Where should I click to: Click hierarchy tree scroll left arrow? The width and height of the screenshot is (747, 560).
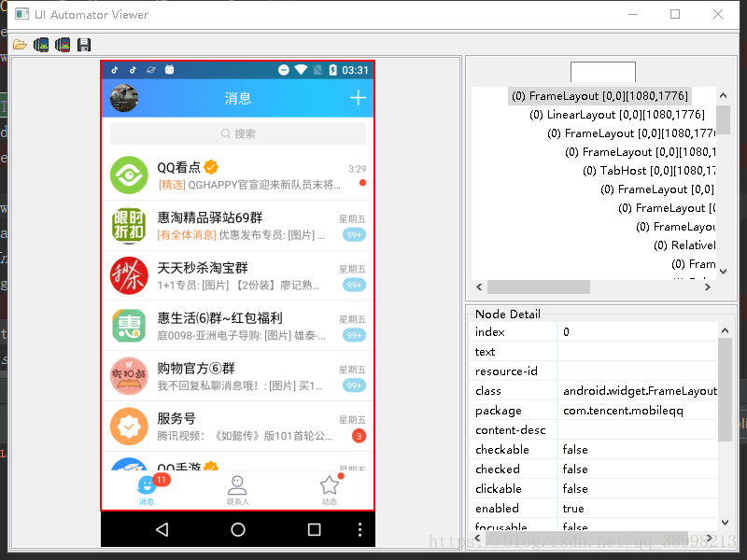coord(479,287)
